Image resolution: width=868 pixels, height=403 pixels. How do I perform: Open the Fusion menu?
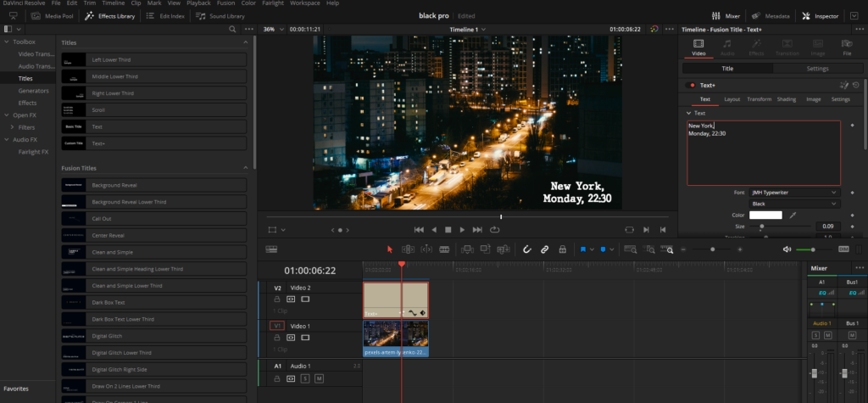click(225, 3)
